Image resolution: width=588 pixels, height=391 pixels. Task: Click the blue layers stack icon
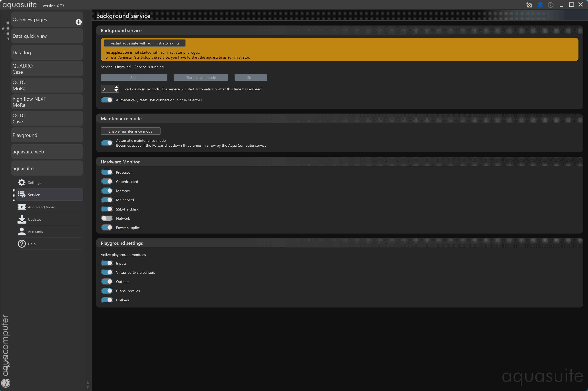(540, 5)
